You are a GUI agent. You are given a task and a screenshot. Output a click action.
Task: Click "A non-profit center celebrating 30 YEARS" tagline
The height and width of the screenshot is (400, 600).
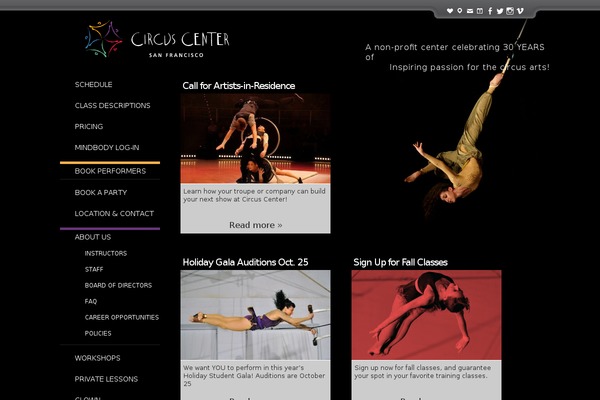click(x=457, y=57)
